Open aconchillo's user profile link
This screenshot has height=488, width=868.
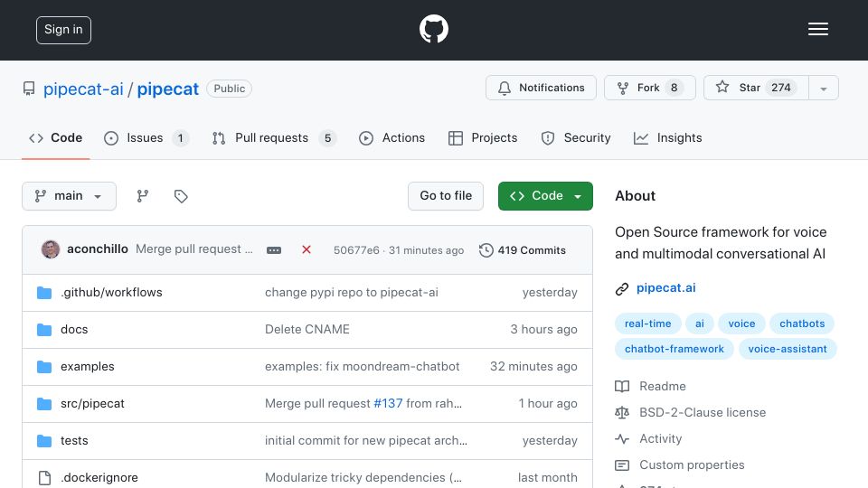click(x=98, y=249)
